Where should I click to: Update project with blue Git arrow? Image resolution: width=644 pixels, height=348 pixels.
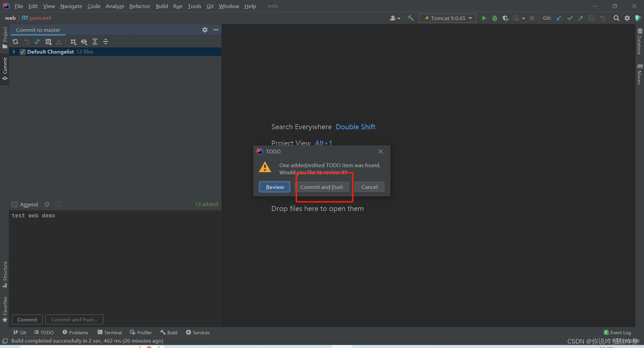tap(559, 18)
